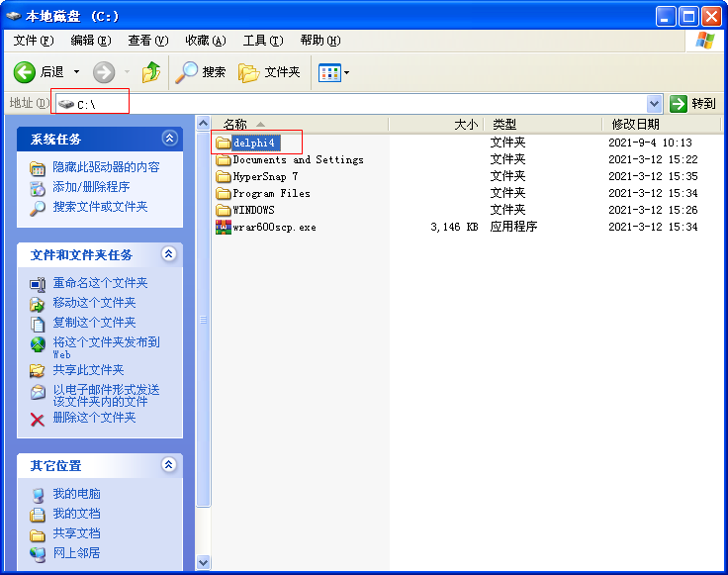Click the 3,146 KB size cell

(x=454, y=227)
